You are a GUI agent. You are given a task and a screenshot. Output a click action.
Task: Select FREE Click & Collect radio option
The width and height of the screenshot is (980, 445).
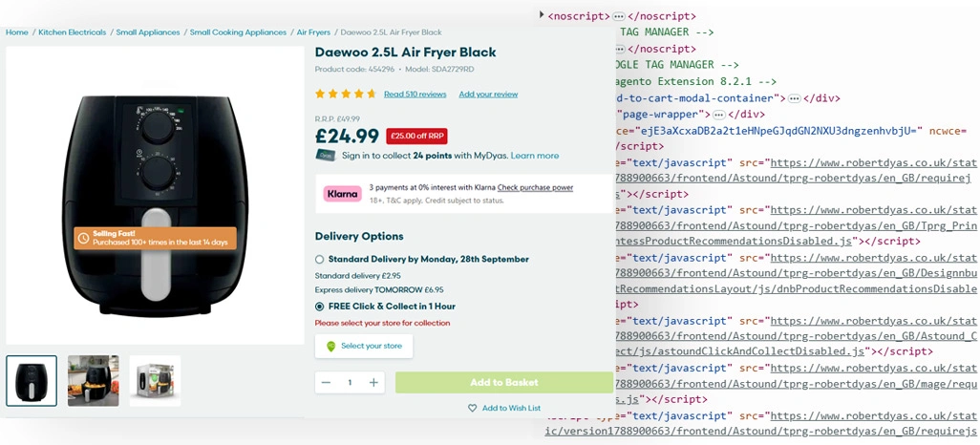(x=320, y=307)
